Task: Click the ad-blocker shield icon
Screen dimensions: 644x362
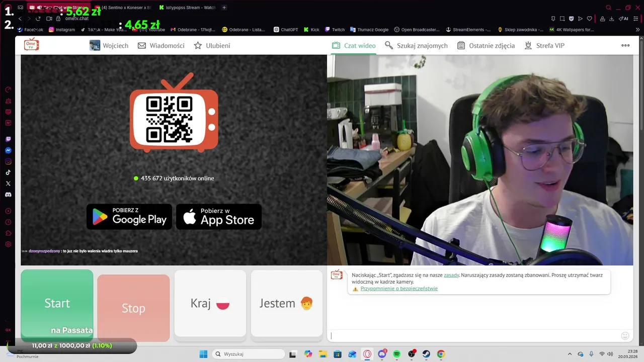Action: [x=571, y=19]
